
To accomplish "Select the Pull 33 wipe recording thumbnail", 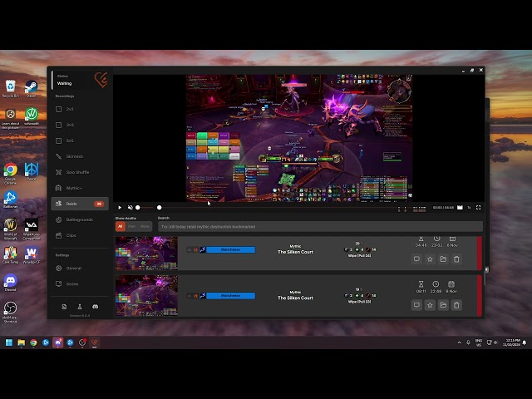I will (x=146, y=296).
